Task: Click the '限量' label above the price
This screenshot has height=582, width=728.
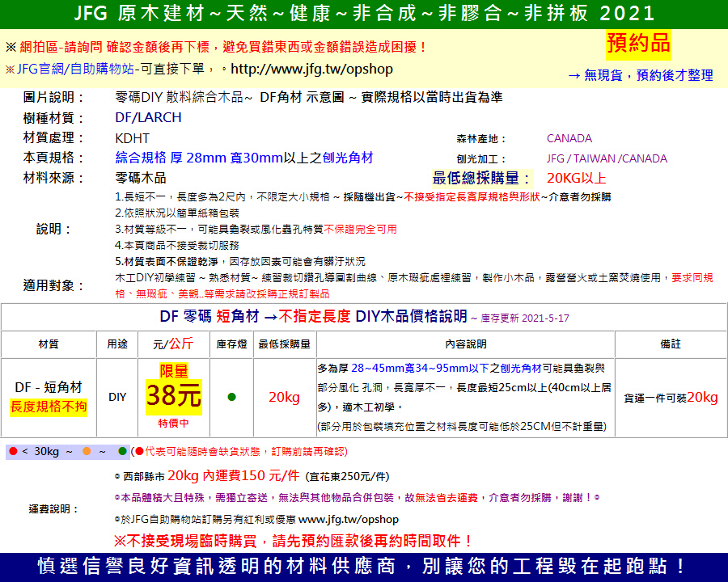Action: [174, 371]
